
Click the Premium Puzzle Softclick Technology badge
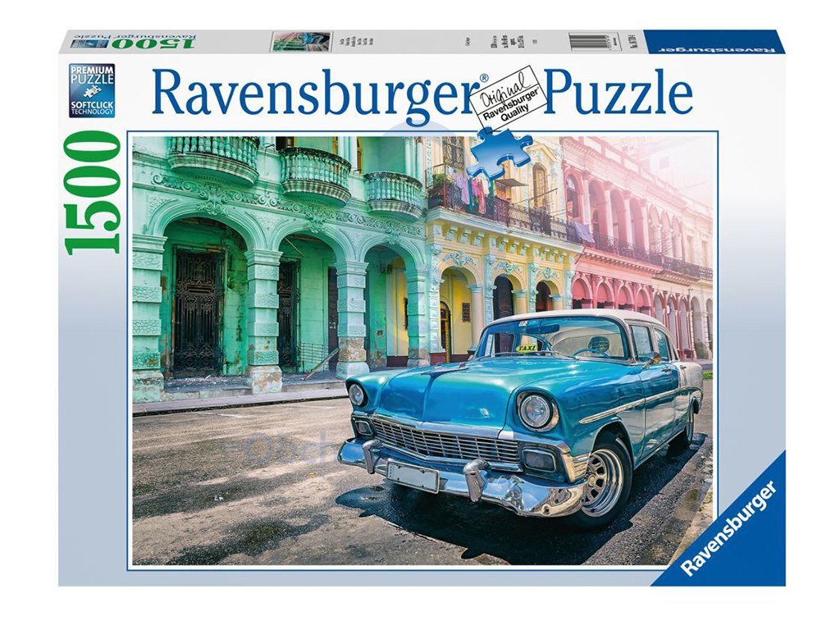(x=92, y=90)
